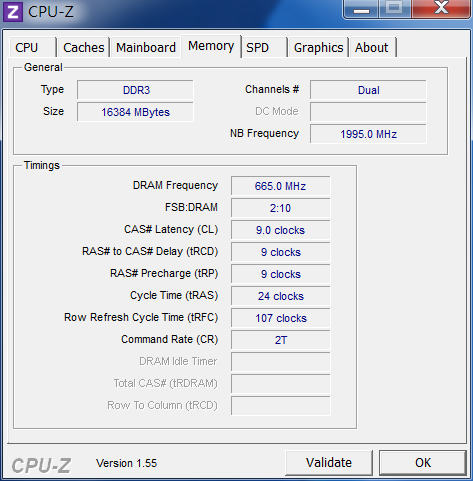Click the RAS# Precharge (tRP) label
Screen dimensions: 473x481
click(164, 273)
